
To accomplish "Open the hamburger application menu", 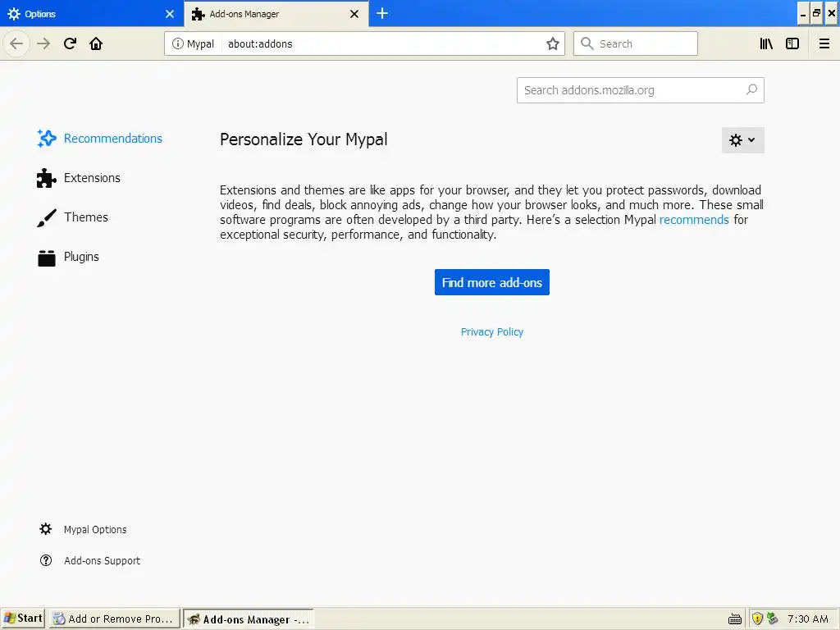I will point(824,43).
